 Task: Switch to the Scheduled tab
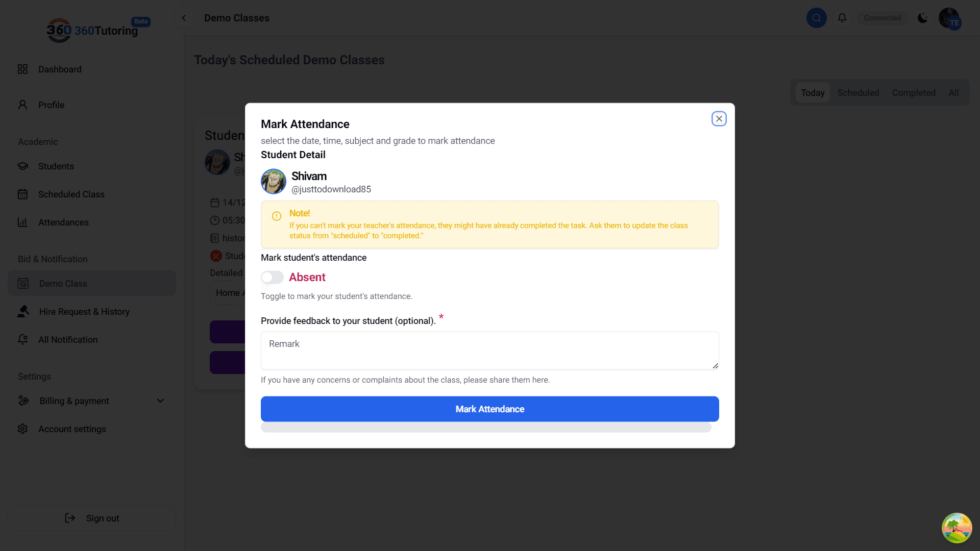coord(858,93)
